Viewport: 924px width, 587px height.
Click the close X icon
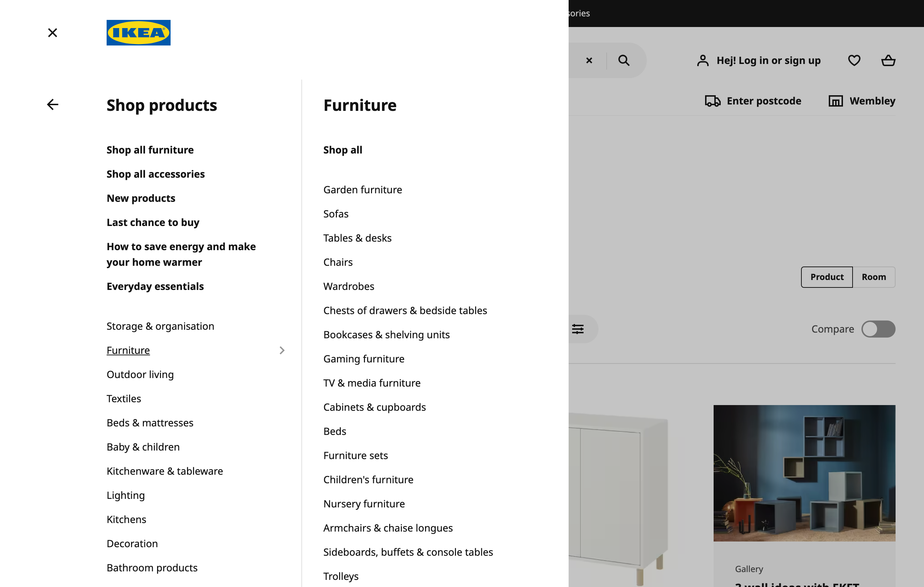tap(53, 33)
